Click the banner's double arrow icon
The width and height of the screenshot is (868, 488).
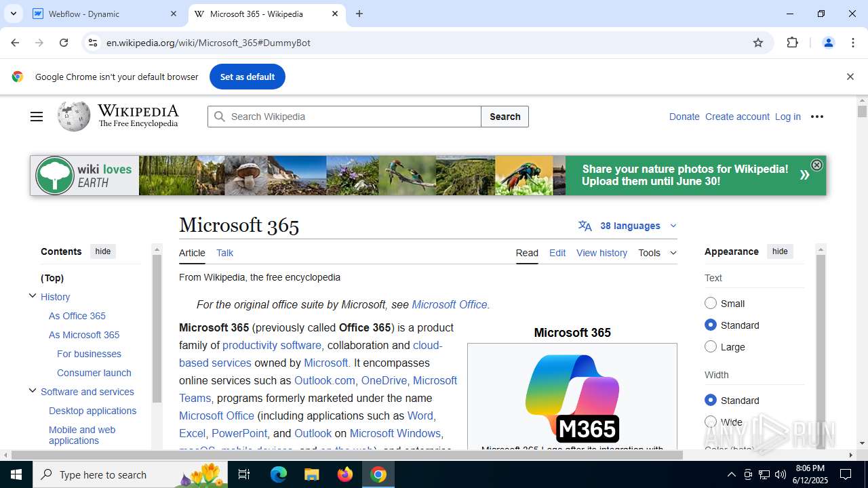pos(804,175)
